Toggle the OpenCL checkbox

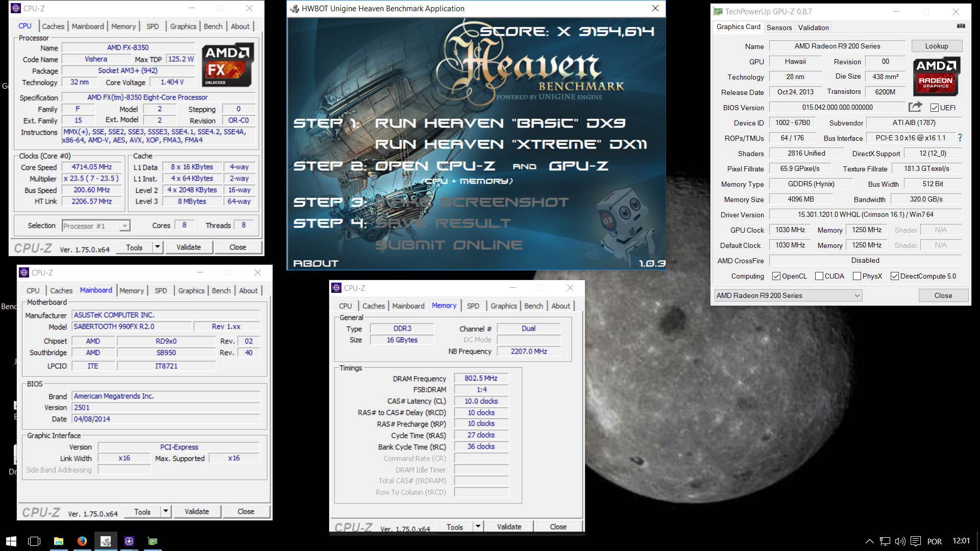point(776,276)
